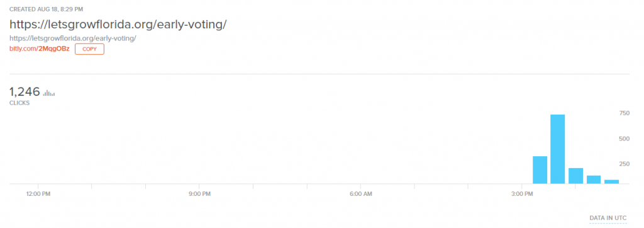Click the CLICKS label under the total
This screenshot has width=644, height=228.
pos(19,103)
